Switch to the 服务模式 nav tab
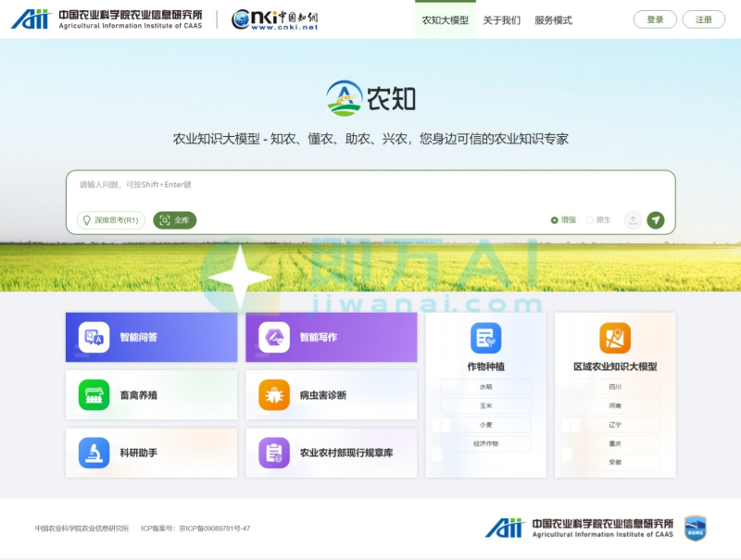This screenshot has width=741, height=560. coord(553,19)
